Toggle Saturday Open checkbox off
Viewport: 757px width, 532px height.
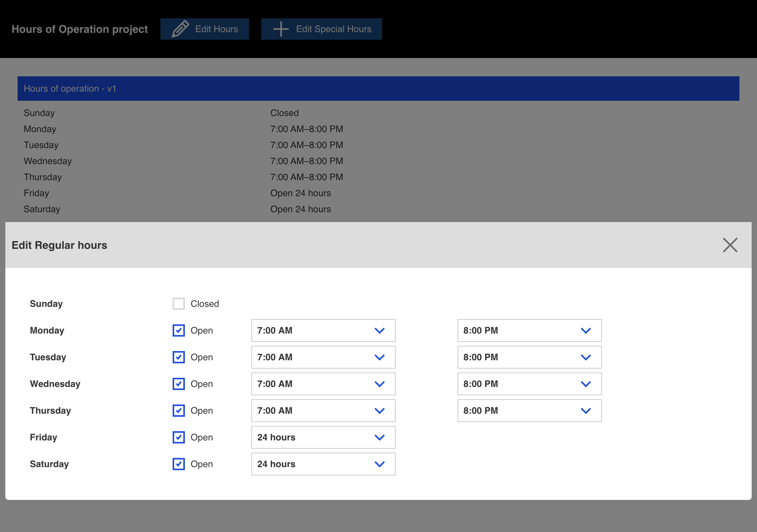point(179,464)
